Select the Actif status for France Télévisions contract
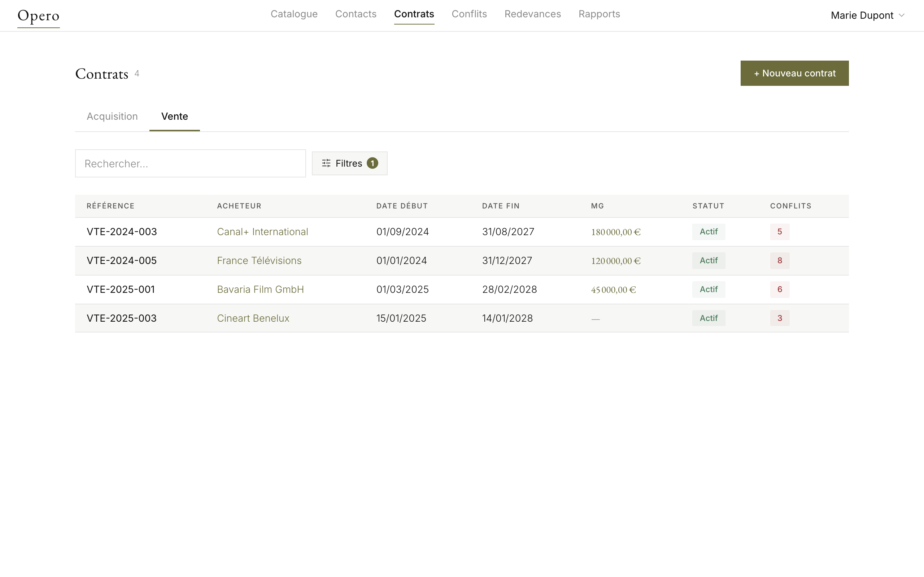 click(708, 260)
